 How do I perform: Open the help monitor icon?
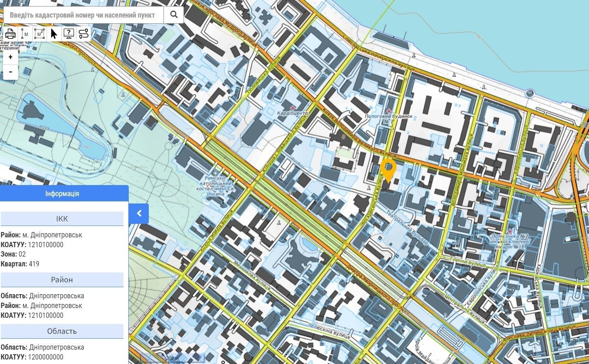pos(69,34)
